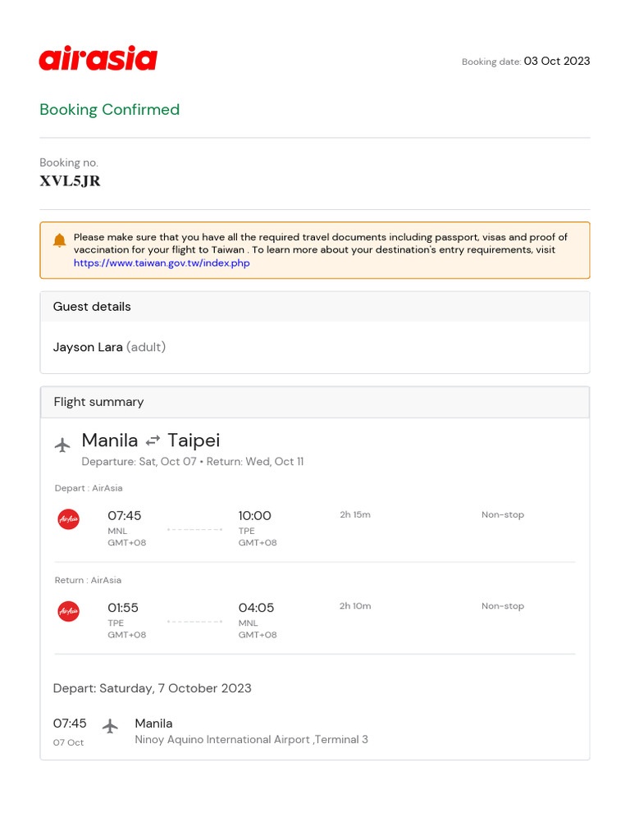Click Depart: Saturday, 7 October 2023 heading
The height and width of the screenshot is (840, 630).
tap(152, 688)
